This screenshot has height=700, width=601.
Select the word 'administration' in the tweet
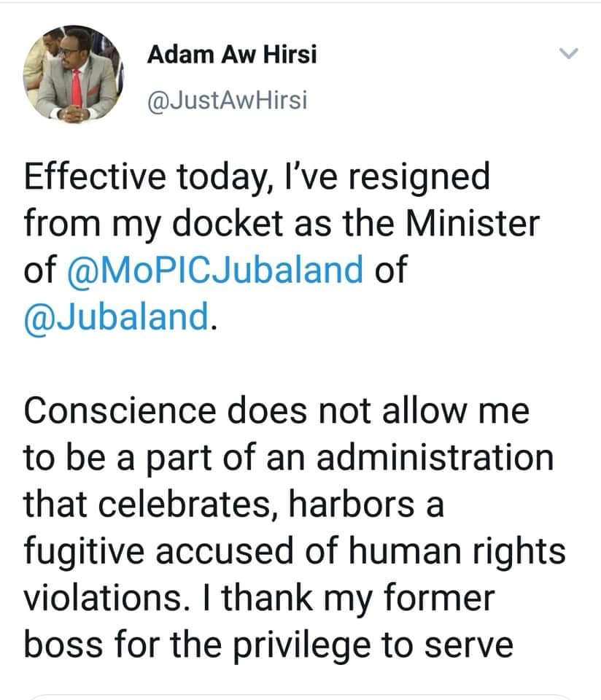coord(435,458)
